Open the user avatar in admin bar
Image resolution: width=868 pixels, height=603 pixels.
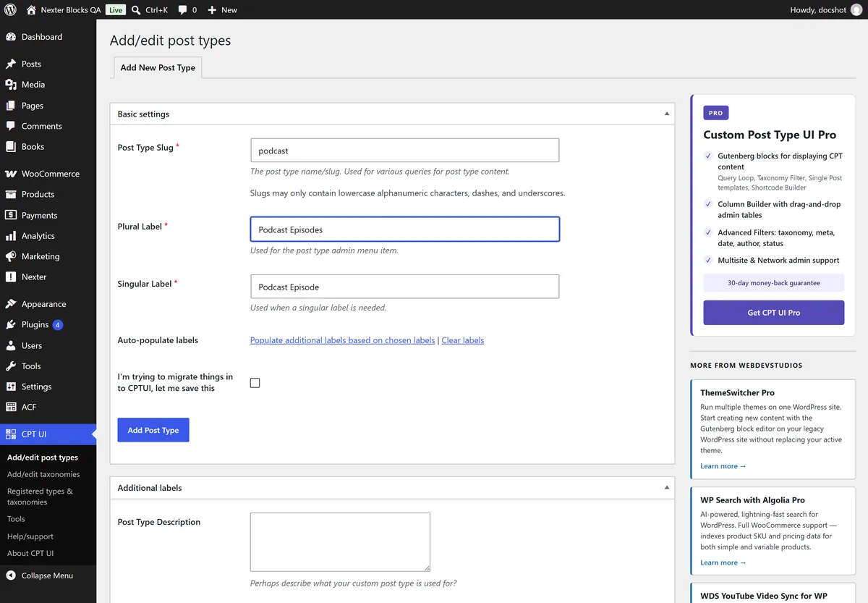pyautogui.click(x=856, y=10)
